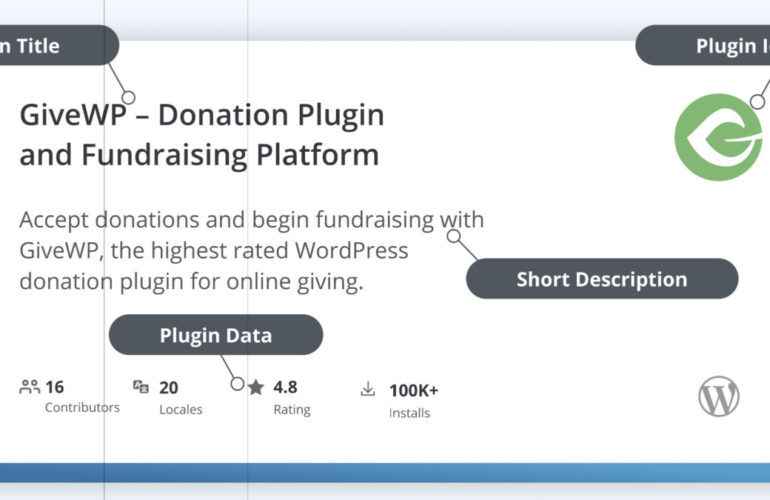Click the Installs download arrow icon
Screen dimensions: 770x500
coord(368,389)
